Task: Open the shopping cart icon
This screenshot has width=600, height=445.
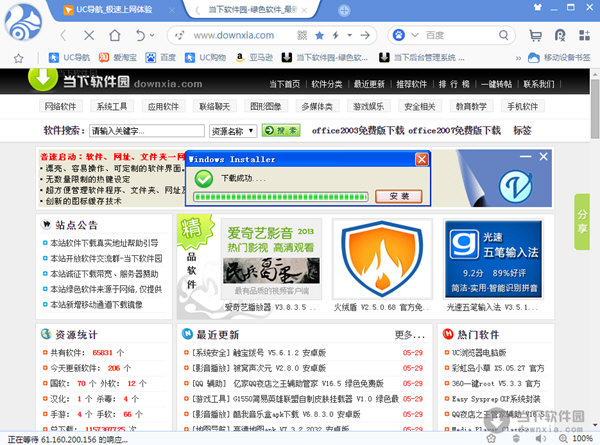Action: (535, 35)
